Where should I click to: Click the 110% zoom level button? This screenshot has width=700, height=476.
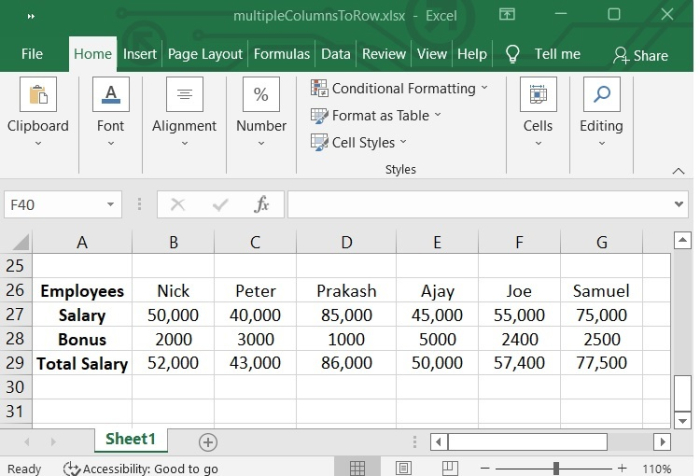click(x=656, y=469)
